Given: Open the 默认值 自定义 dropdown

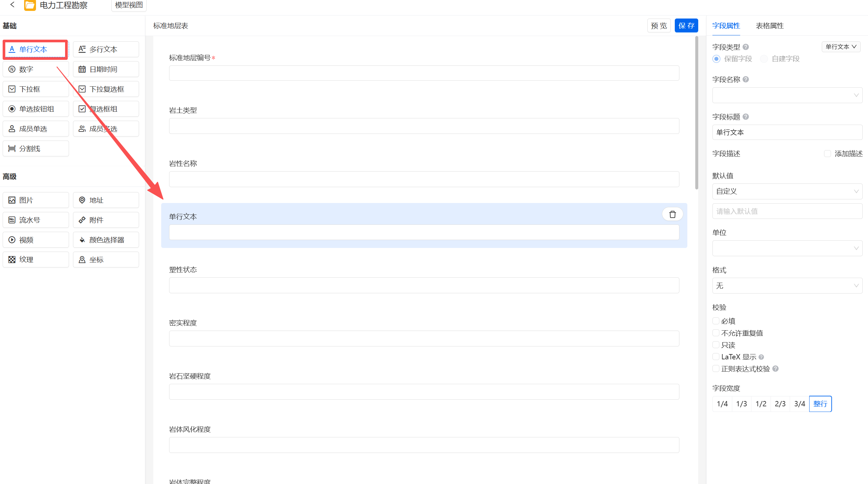Looking at the screenshot, I should click(787, 191).
